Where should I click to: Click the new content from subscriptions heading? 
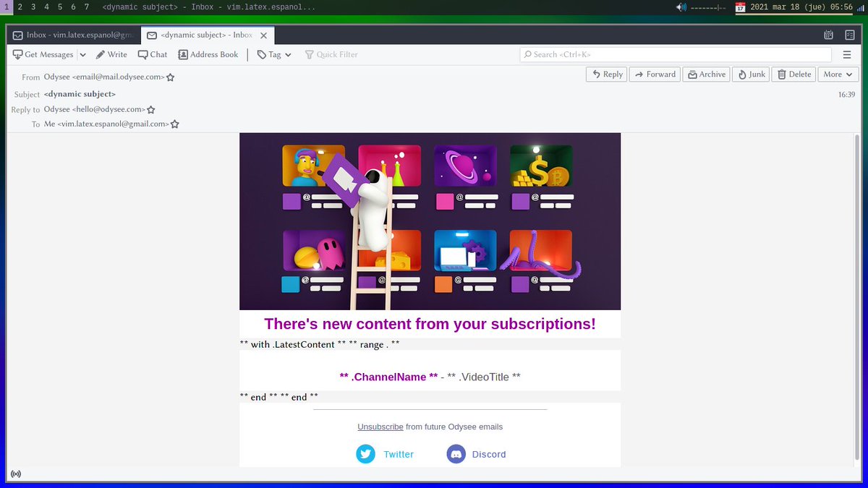coord(430,324)
